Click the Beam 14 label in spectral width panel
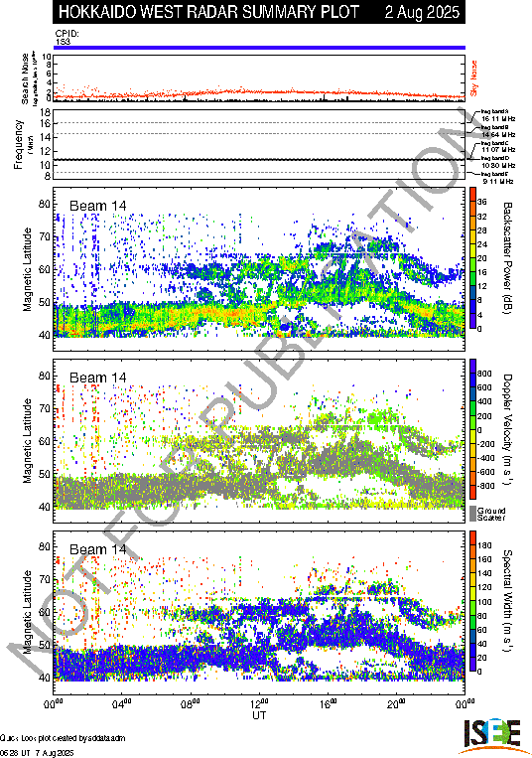The width and height of the screenshot is (532, 758). point(97,549)
